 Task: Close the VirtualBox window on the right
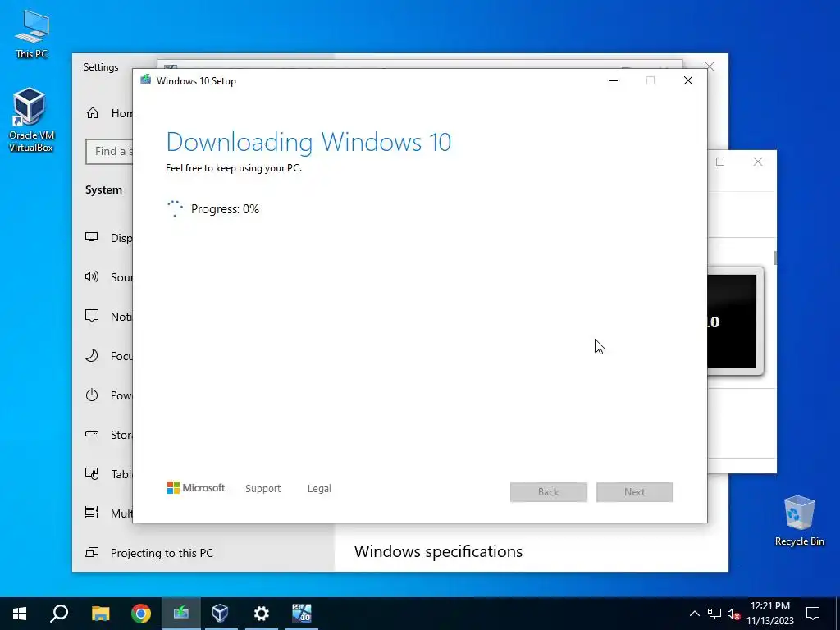(x=757, y=162)
